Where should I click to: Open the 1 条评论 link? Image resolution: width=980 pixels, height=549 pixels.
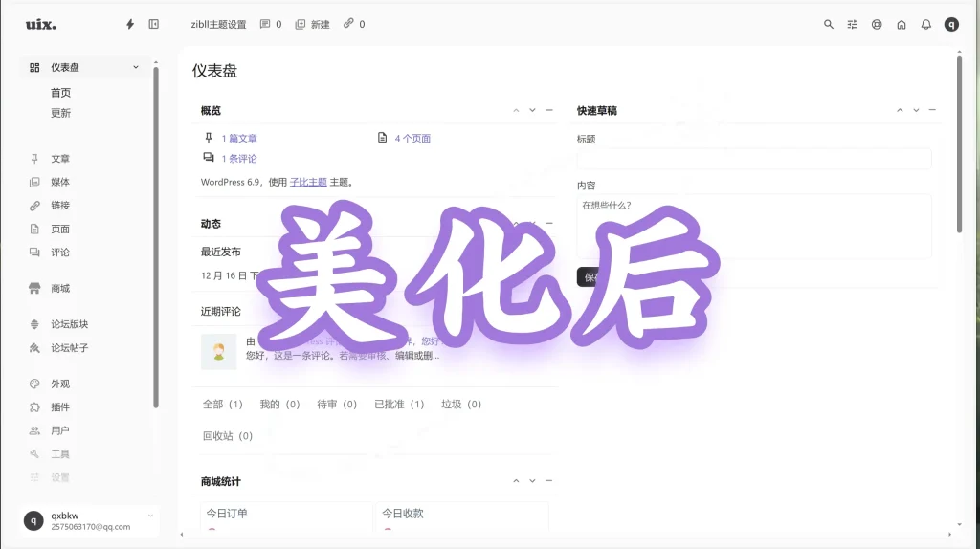239,159
